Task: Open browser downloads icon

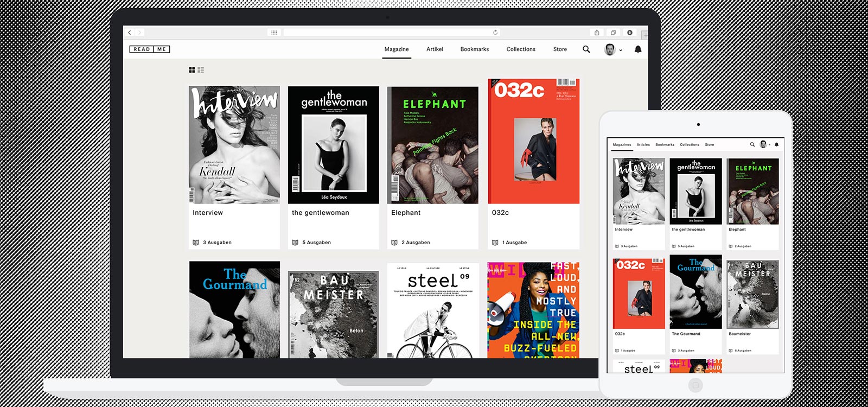Action: (630, 33)
